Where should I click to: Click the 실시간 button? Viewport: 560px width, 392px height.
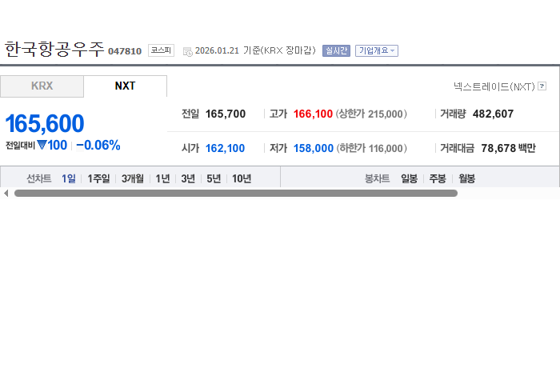click(336, 50)
